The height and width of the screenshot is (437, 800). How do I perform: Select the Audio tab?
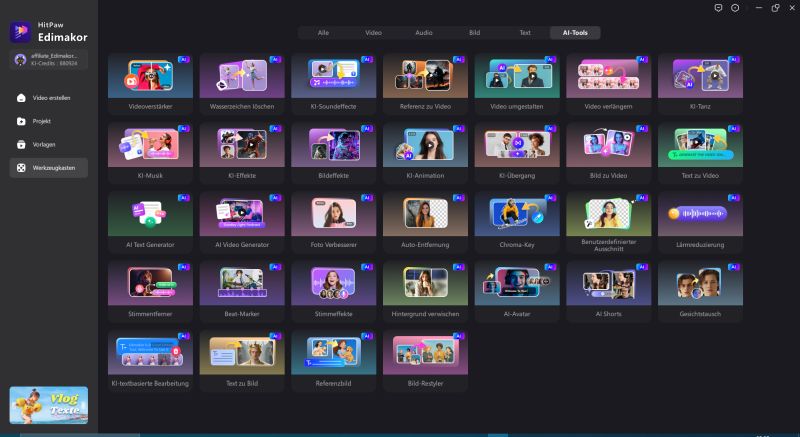424,33
